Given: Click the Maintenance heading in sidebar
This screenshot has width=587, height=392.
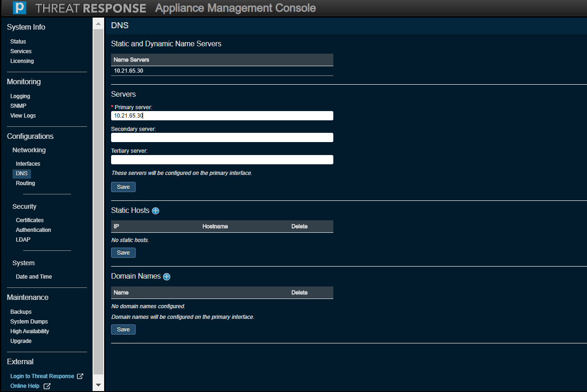Looking at the screenshot, I should (28, 297).
